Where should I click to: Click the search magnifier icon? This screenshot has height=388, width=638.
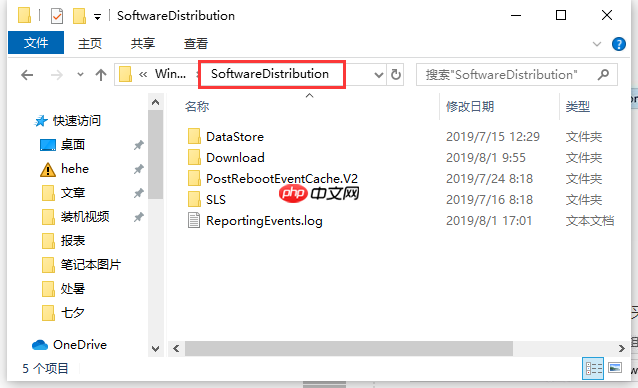point(603,74)
